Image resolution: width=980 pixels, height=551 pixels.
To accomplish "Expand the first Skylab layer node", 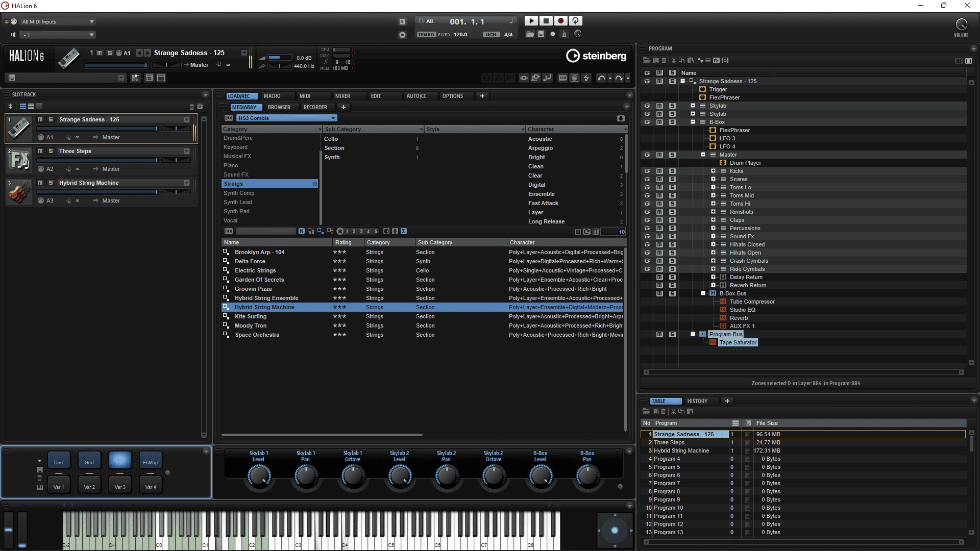I will [x=693, y=106].
